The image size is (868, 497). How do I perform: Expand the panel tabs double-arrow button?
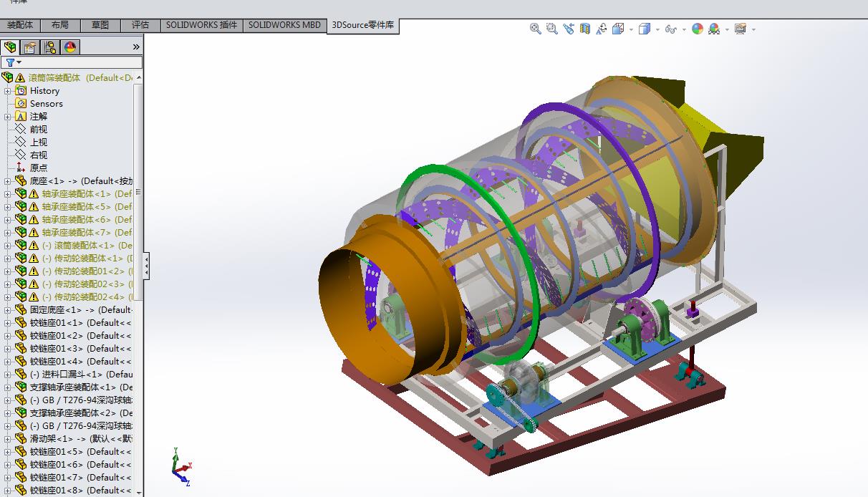point(136,47)
